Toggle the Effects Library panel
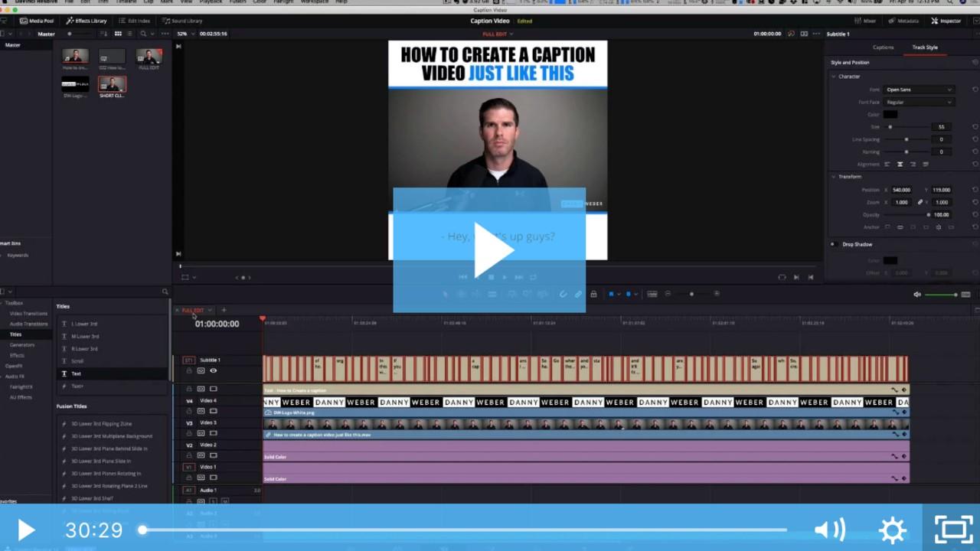The width and height of the screenshot is (980, 551). click(87, 21)
